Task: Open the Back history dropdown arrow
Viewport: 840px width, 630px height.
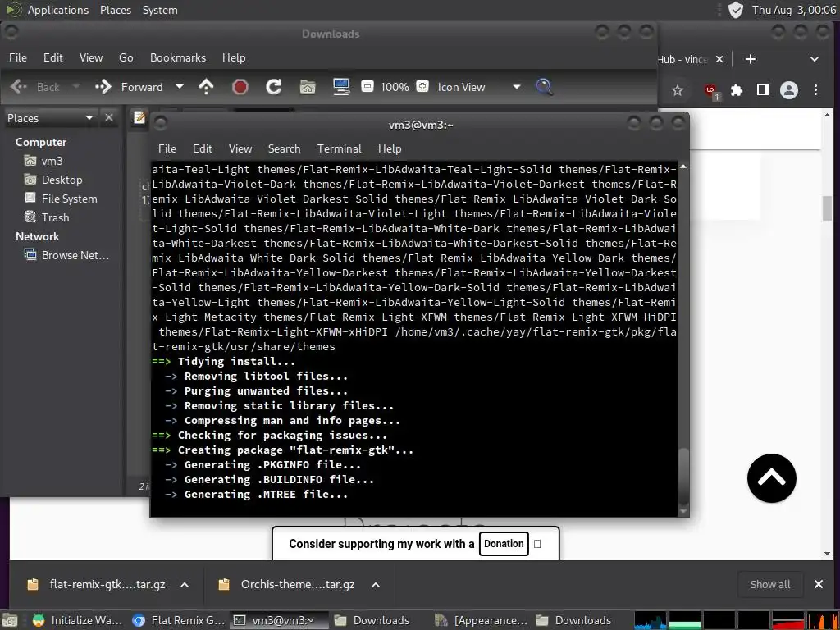Action: (x=76, y=86)
